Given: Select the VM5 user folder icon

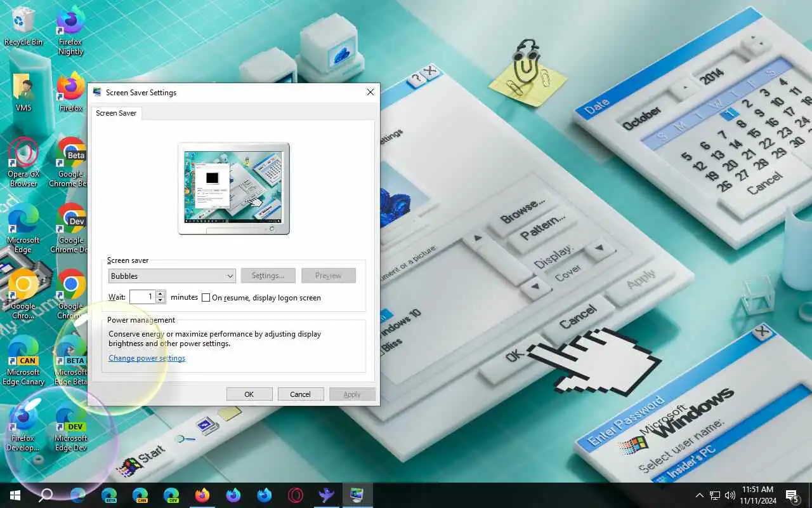Looking at the screenshot, I should click(x=23, y=93).
